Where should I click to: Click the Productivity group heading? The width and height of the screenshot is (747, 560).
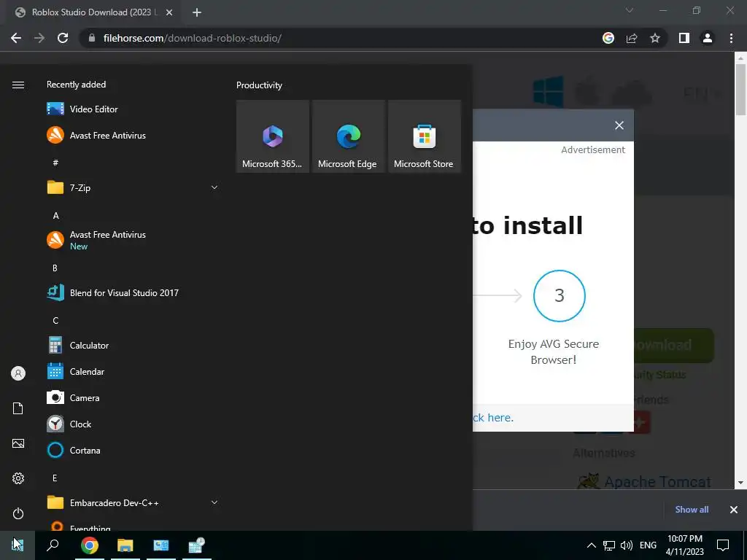259,85
